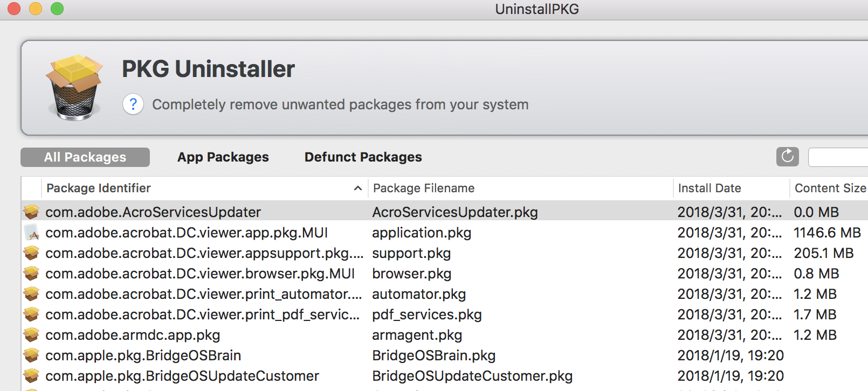The image size is (868, 391).
Task: Click the yellow minimize window button
Action: pyautogui.click(x=36, y=9)
